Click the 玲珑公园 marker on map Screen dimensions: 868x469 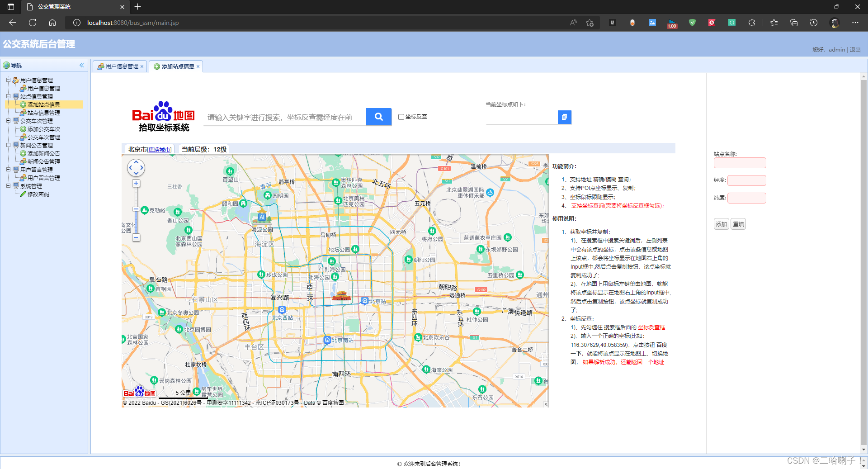261,274
